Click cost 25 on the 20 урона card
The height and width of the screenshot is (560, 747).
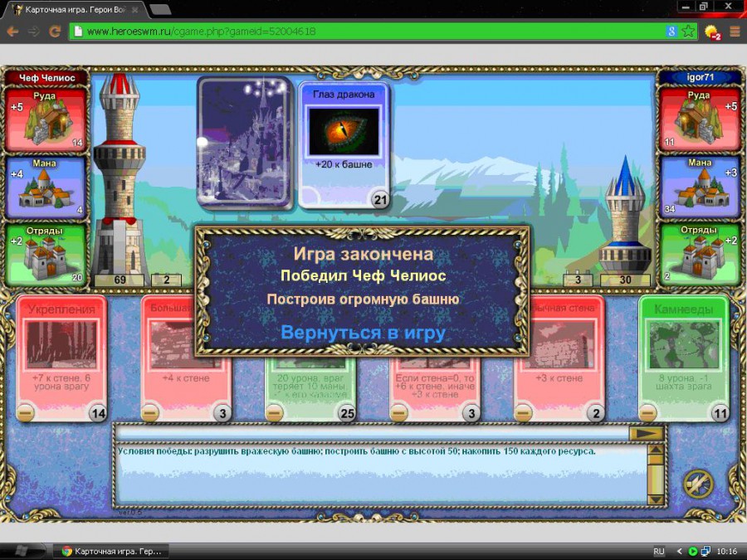click(347, 413)
